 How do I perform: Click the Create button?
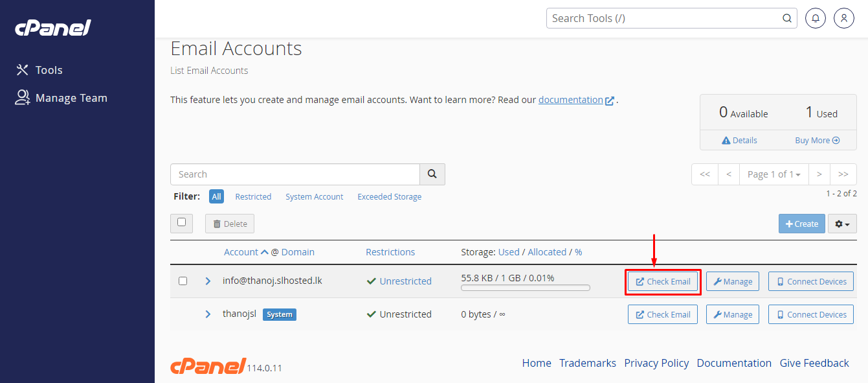(x=801, y=223)
